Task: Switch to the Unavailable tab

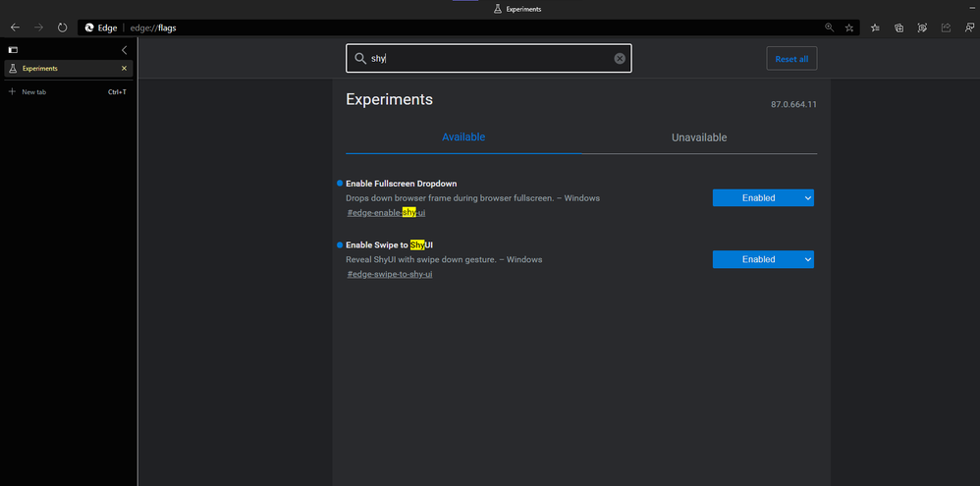Action: (699, 137)
